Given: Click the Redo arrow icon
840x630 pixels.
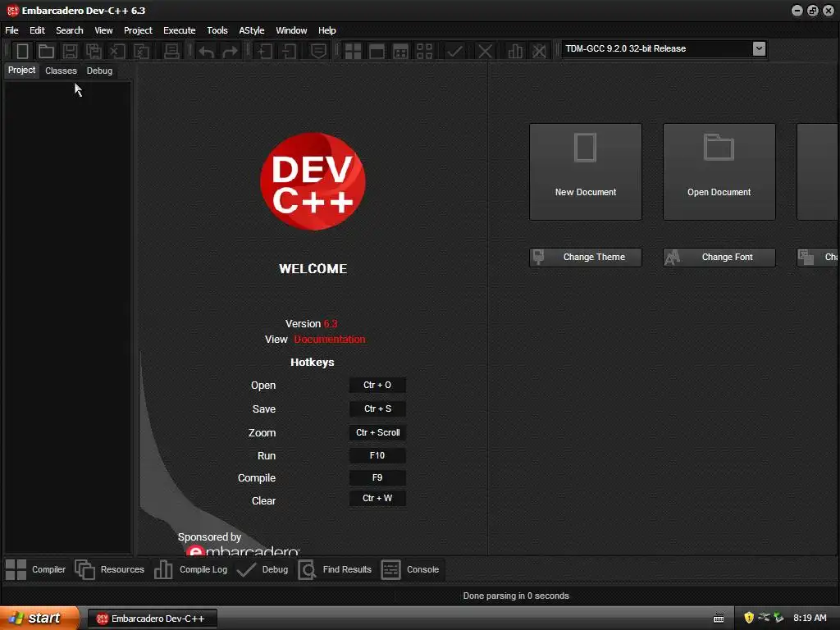Looking at the screenshot, I should [x=230, y=51].
